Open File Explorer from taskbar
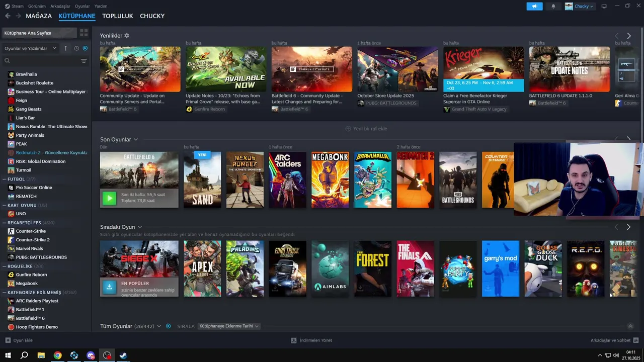Image resolution: width=644 pixels, height=362 pixels. coord(41,355)
